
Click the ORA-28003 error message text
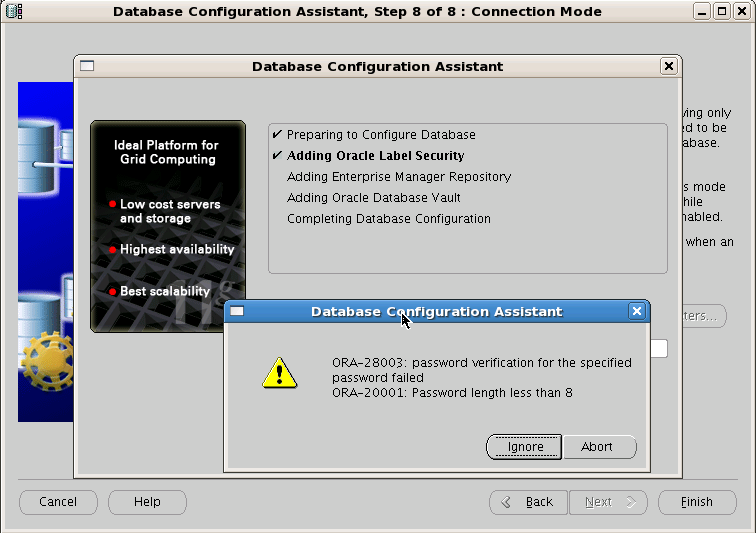coord(482,370)
